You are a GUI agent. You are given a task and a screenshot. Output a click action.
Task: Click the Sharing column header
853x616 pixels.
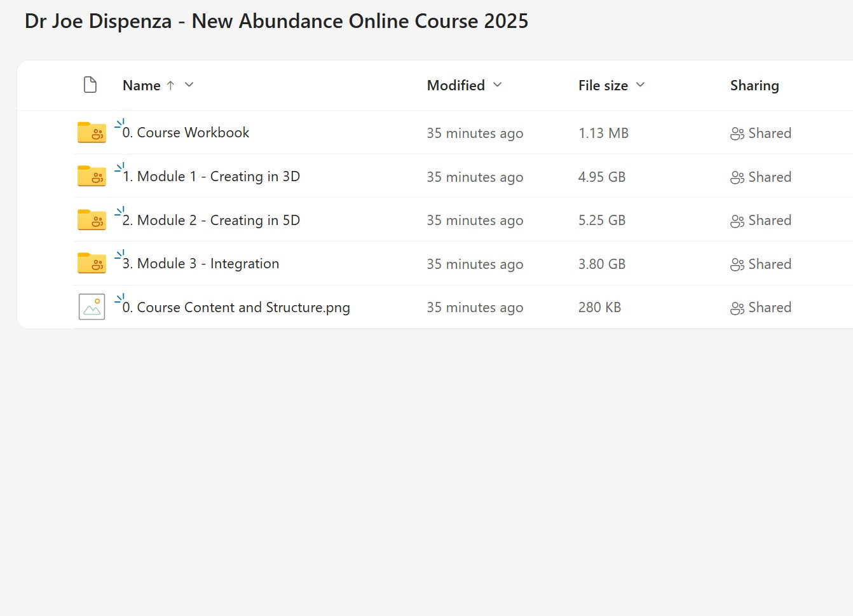[754, 85]
